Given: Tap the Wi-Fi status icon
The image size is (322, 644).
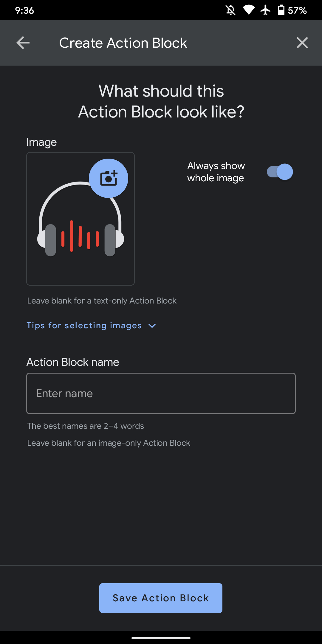Looking at the screenshot, I should pyautogui.click(x=249, y=10).
